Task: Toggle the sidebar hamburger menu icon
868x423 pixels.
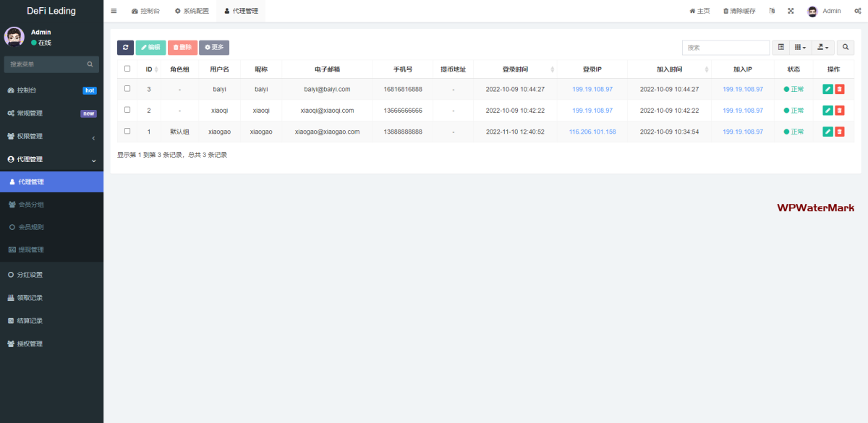Action: tap(114, 11)
